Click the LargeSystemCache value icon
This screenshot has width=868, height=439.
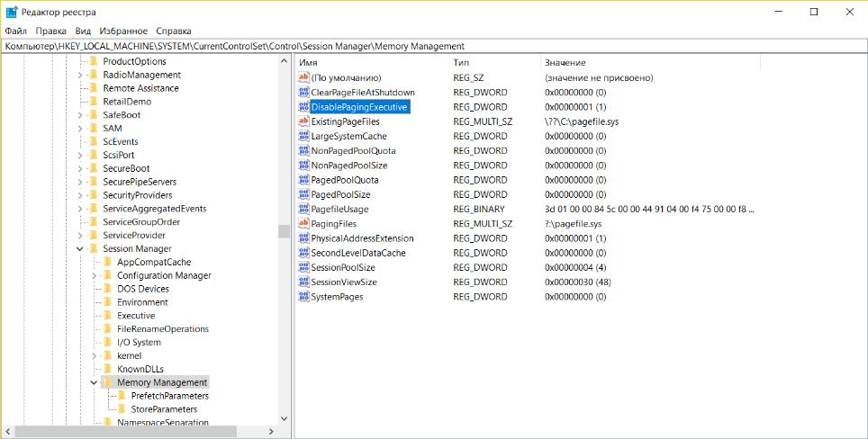pyautogui.click(x=303, y=136)
